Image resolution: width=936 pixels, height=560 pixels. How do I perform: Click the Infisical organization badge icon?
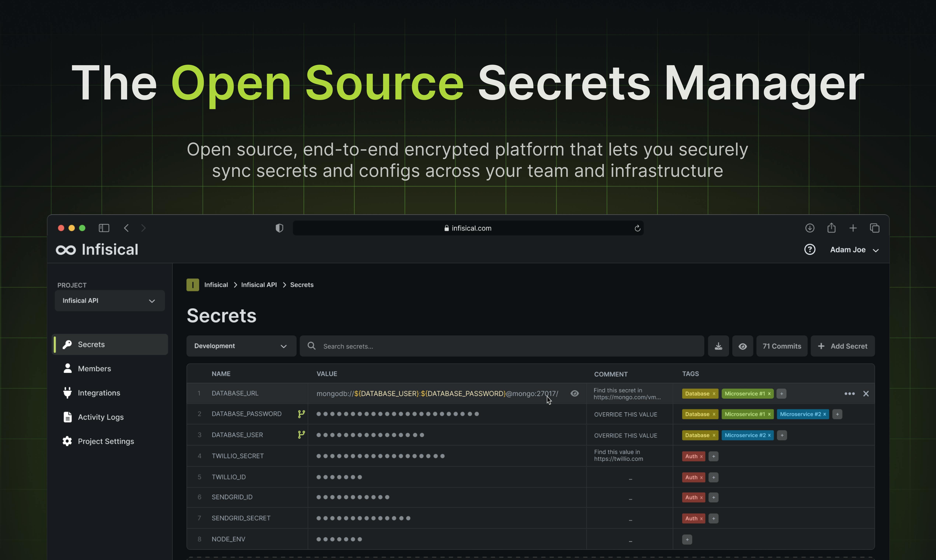coord(193,285)
